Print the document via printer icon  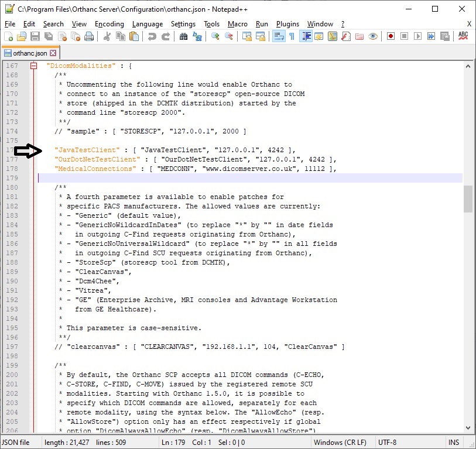pyautogui.click(x=90, y=36)
